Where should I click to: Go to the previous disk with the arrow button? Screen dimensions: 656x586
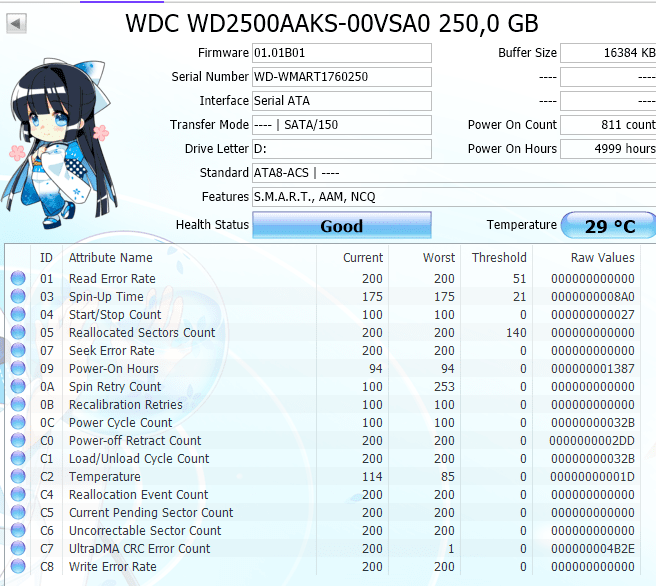click(16, 23)
